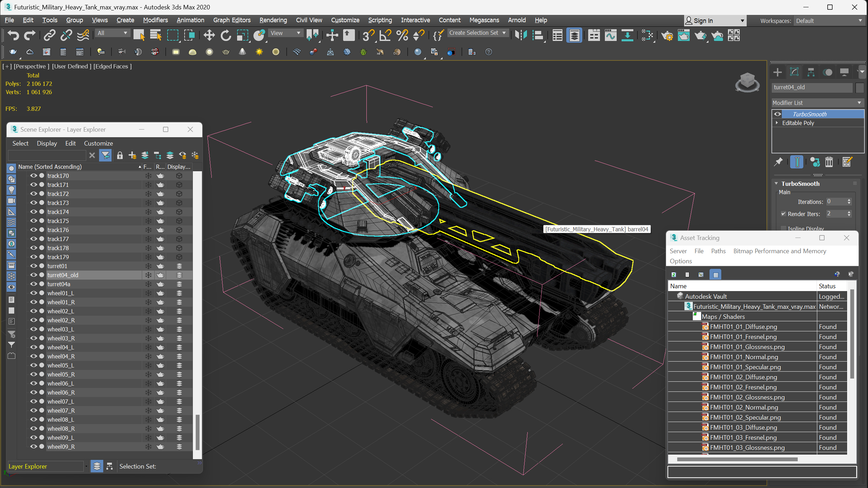Expand the Editable Poly stack entry

[x=777, y=123]
